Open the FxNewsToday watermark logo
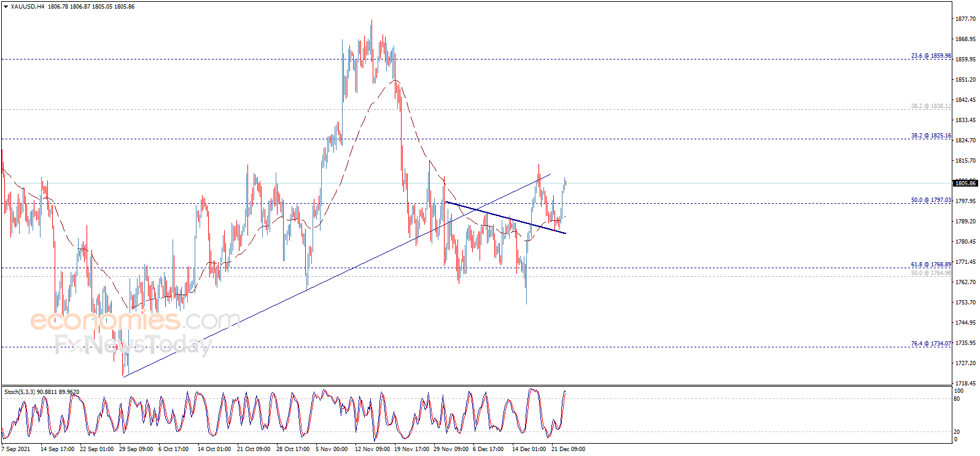The height and width of the screenshot is (456, 980). pos(133,345)
